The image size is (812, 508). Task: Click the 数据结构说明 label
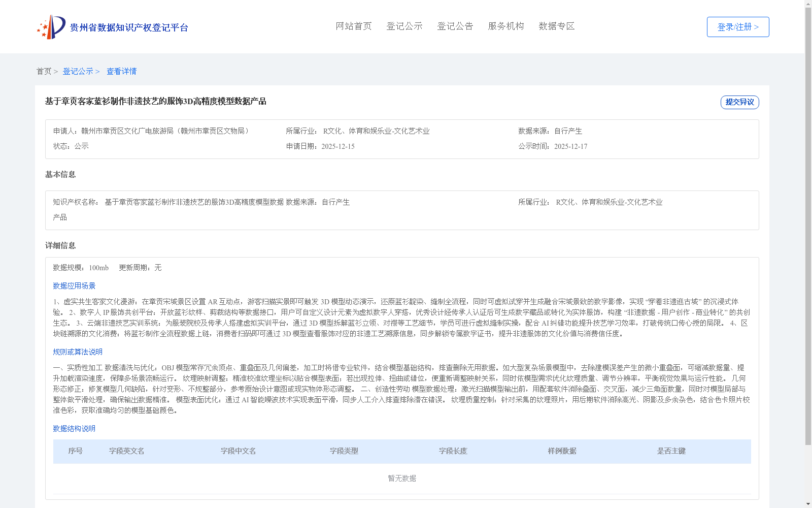[74, 429]
